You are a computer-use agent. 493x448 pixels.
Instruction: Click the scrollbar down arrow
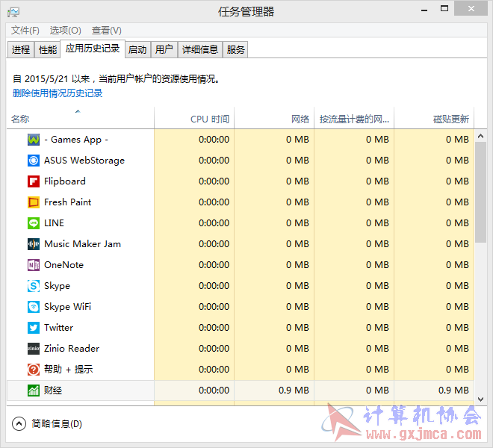coord(480,399)
